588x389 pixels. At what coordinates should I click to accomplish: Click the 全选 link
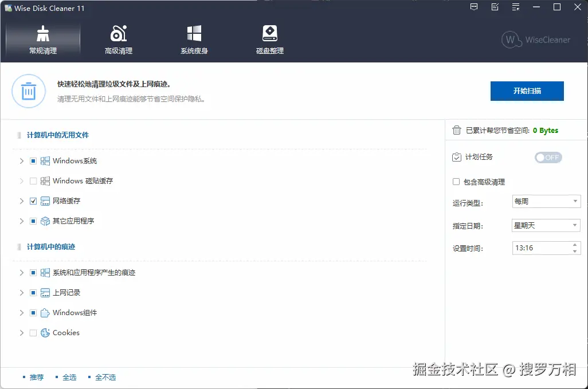coord(69,378)
